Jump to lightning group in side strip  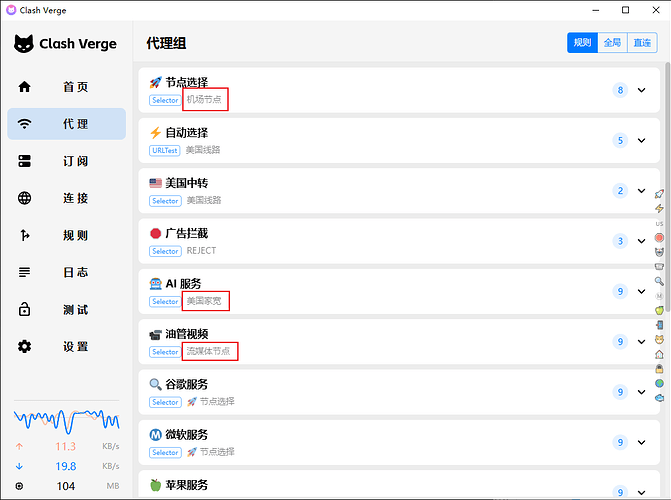tap(659, 208)
